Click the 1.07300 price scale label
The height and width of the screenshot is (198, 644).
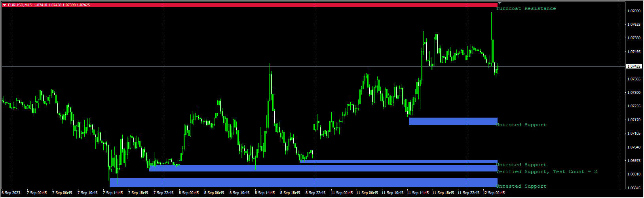click(x=635, y=93)
